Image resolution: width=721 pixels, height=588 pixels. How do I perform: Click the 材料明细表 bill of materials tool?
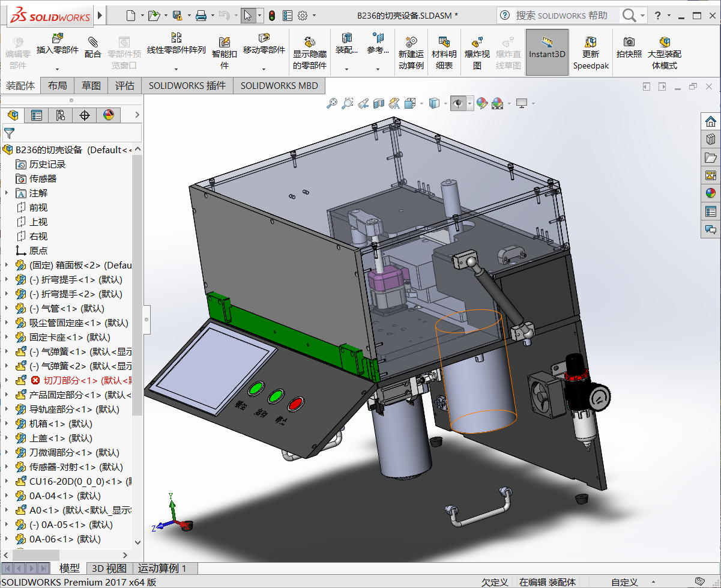pyautogui.click(x=444, y=53)
